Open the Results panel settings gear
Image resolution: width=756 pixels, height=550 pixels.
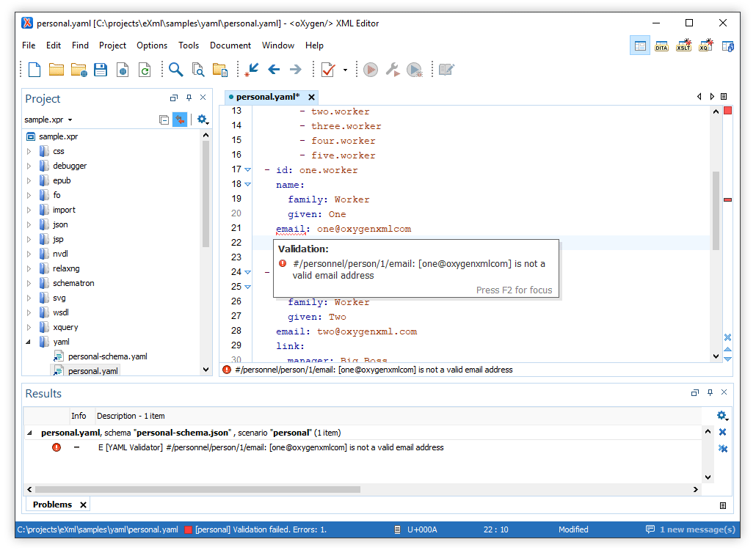(x=722, y=416)
